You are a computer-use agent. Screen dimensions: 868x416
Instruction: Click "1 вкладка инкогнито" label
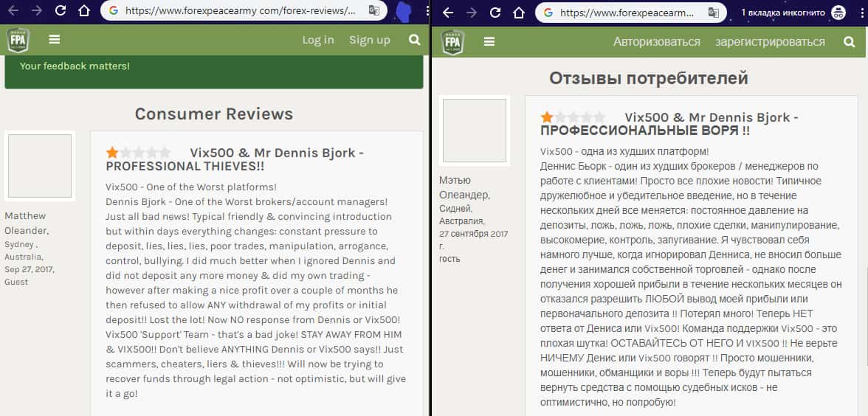coord(782,13)
